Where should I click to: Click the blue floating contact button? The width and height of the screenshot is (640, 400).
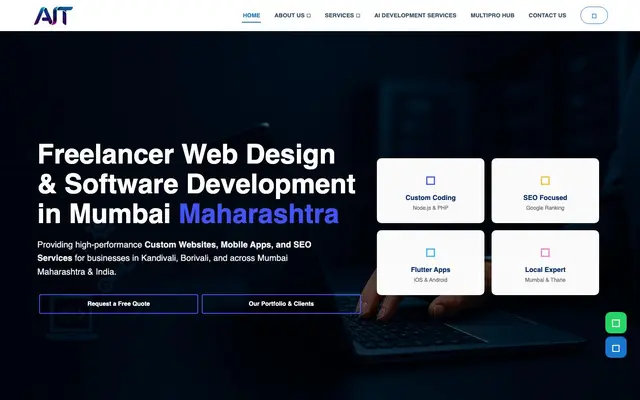616,347
